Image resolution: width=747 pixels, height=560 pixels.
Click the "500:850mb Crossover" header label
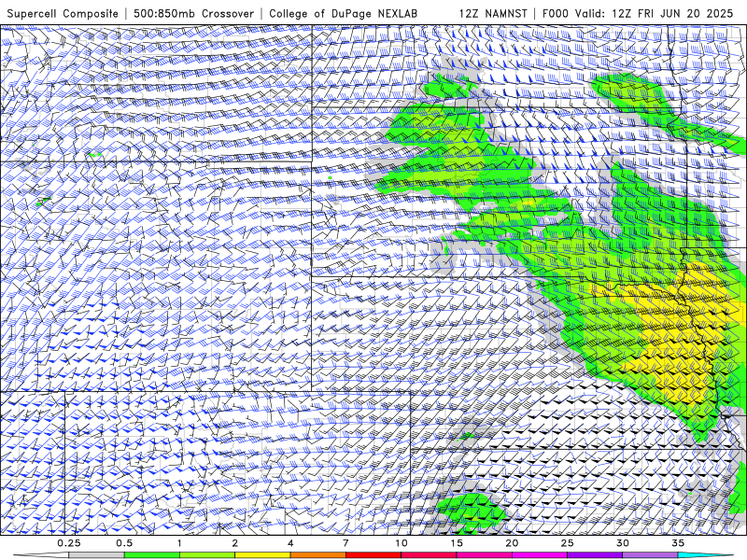point(193,13)
